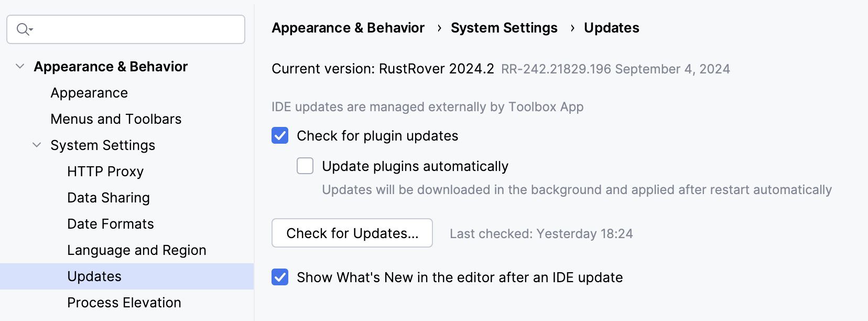Click the search magnifier icon
Screen dimensions: 868x321
tap(21, 29)
